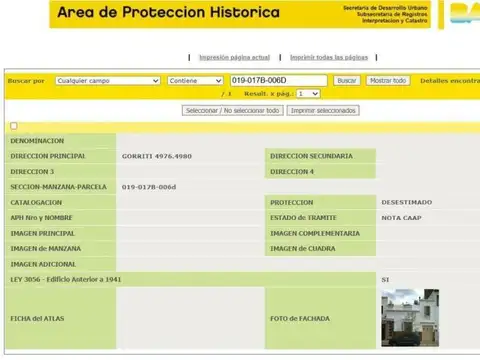The image size is (480, 360).
Task: Click the 'IMAGEN de CUADRA' label
Action: pos(303,249)
